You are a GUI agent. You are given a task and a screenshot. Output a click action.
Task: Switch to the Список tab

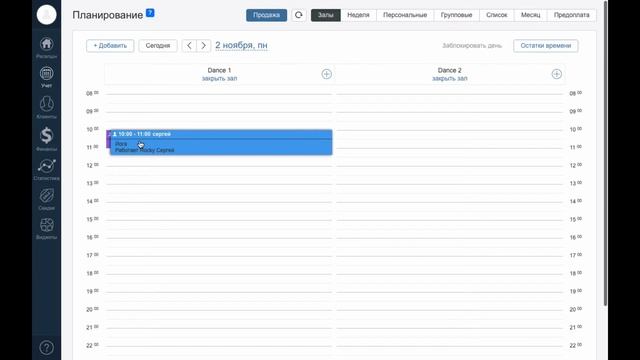point(497,15)
